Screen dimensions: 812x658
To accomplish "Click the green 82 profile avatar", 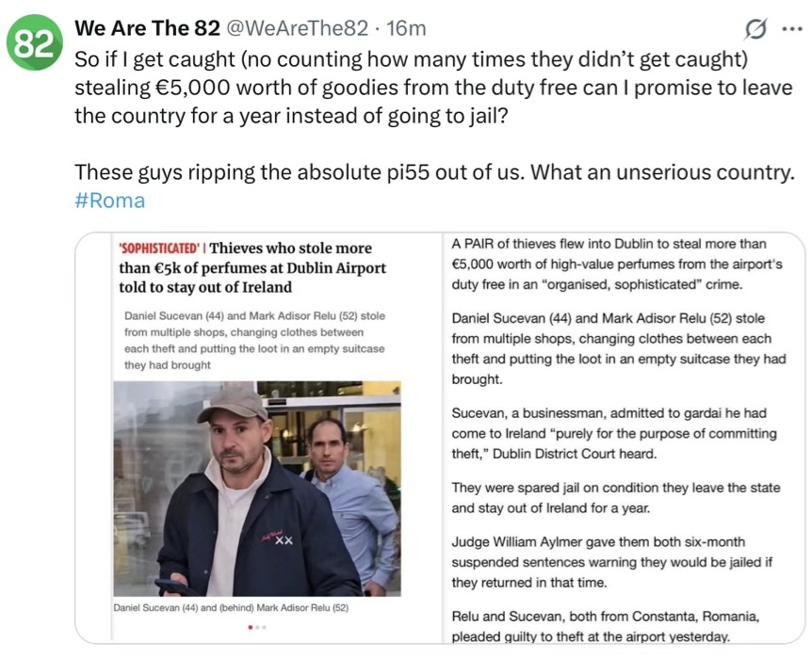I will 35,45.
